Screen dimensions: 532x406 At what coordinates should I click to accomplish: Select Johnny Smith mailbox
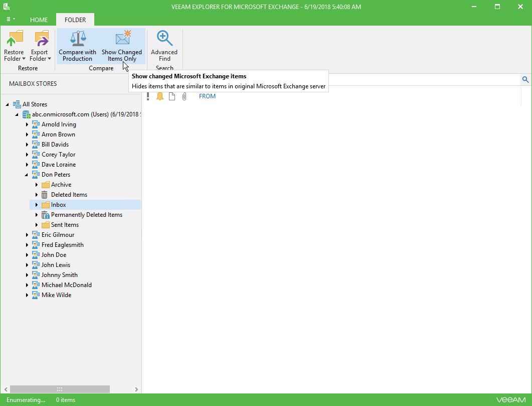point(59,275)
